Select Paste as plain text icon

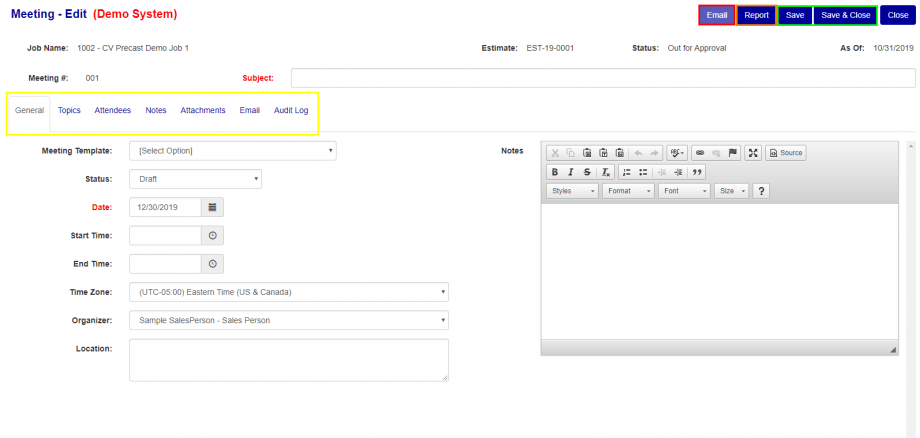click(x=603, y=152)
